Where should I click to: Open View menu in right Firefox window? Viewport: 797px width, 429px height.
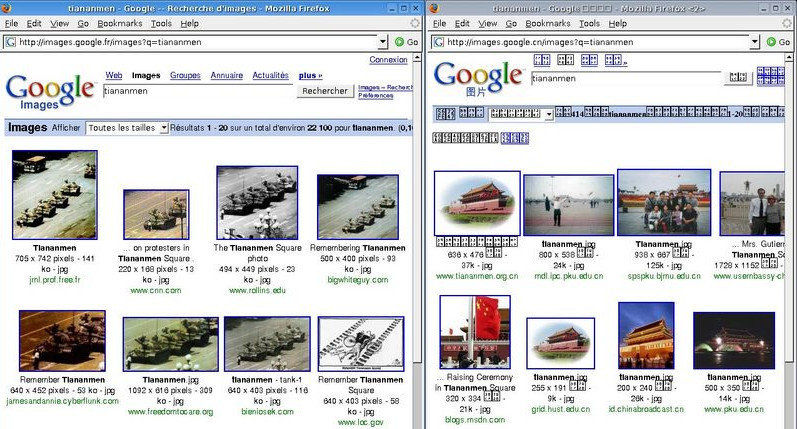(487, 23)
